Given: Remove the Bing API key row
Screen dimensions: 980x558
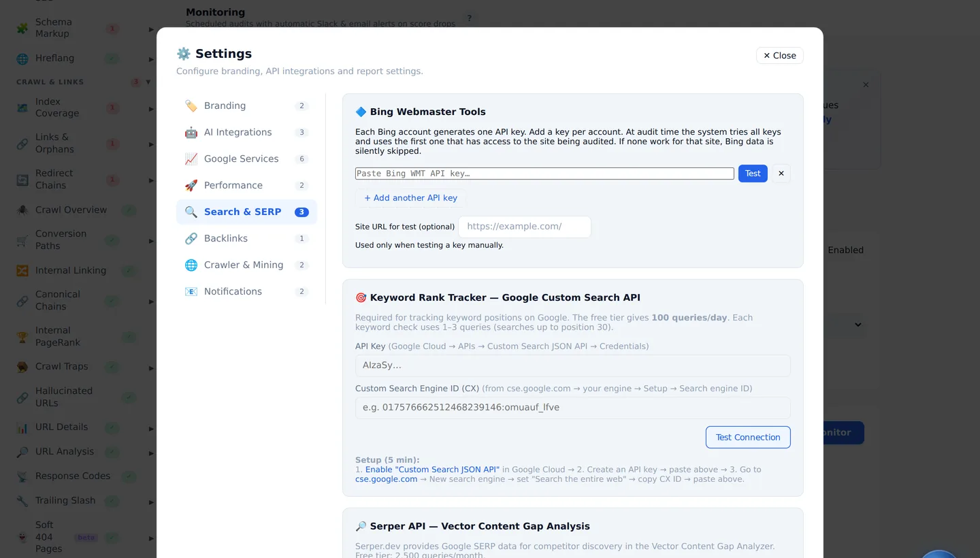Looking at the screenshot, I should [x=781, y=174].
